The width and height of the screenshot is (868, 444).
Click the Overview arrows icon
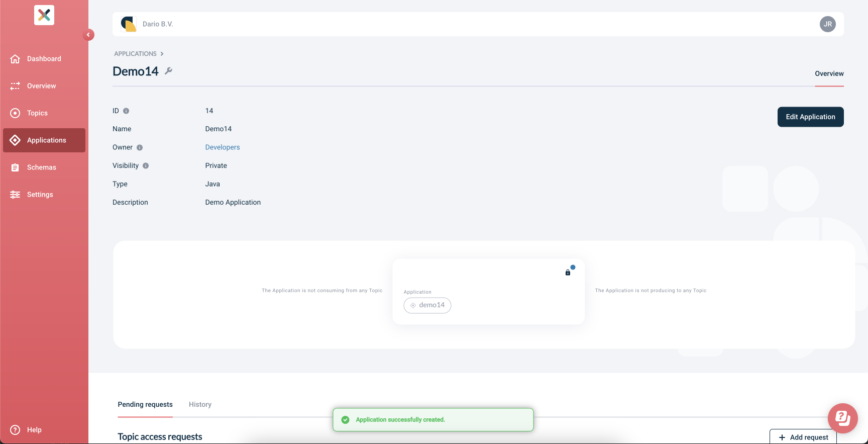click(15, 86)
